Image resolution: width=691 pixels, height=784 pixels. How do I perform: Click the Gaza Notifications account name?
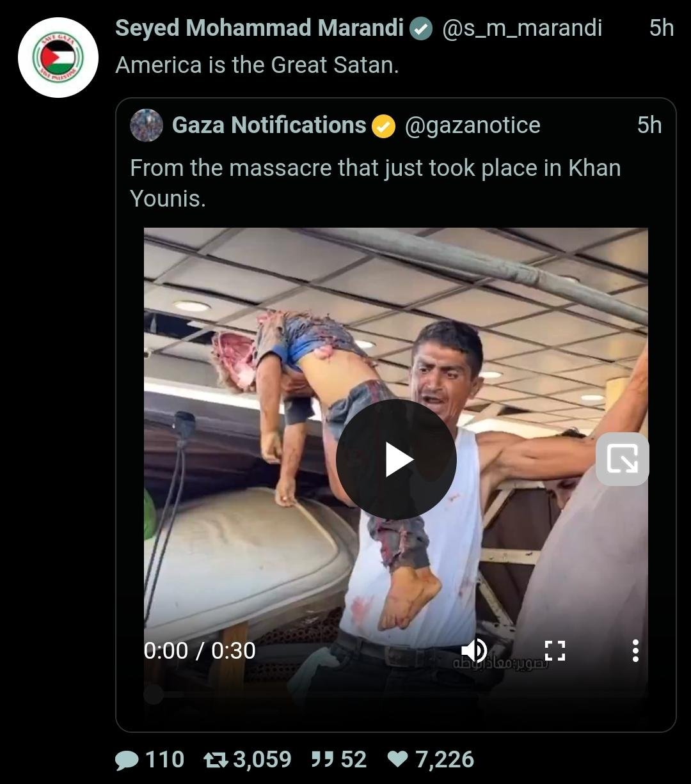coord(269,125)
